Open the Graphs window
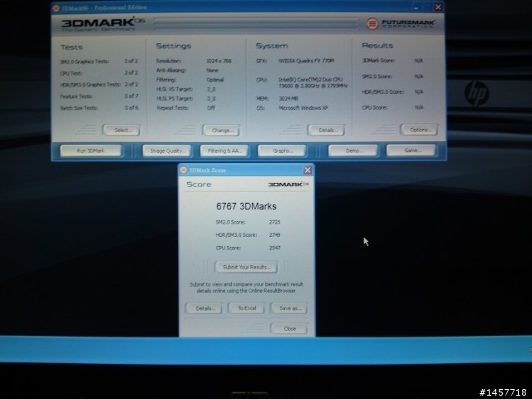Screen dimensions: 532x399 [x=282, y=150]
